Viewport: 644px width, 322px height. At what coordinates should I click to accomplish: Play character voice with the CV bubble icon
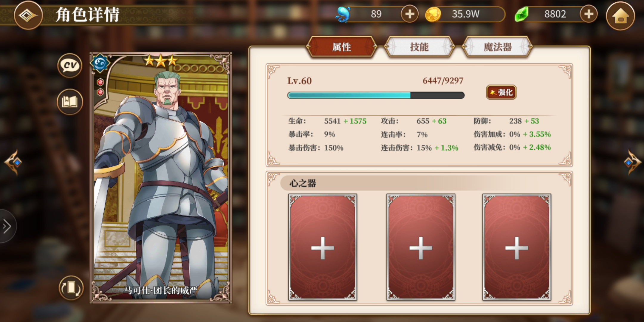pos(70,65)
